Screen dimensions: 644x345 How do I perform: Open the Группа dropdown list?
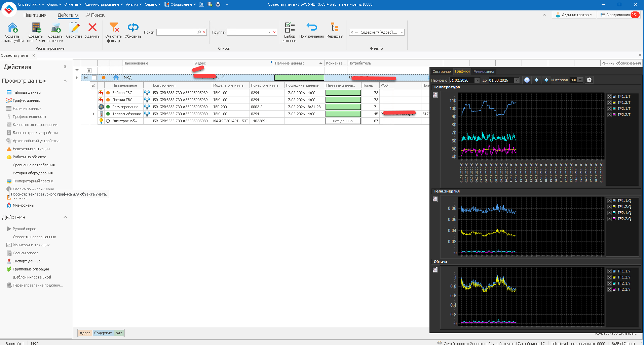coord(269,33)
